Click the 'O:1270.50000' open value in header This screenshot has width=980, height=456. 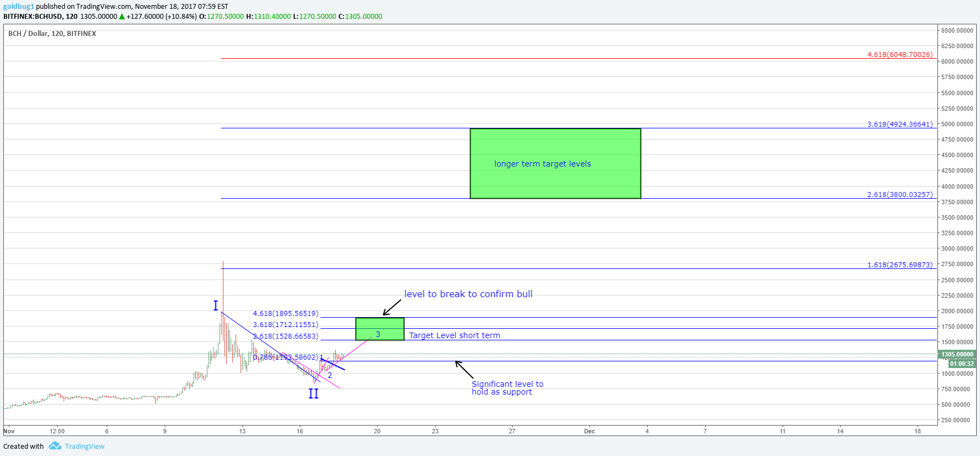(221, 17)
